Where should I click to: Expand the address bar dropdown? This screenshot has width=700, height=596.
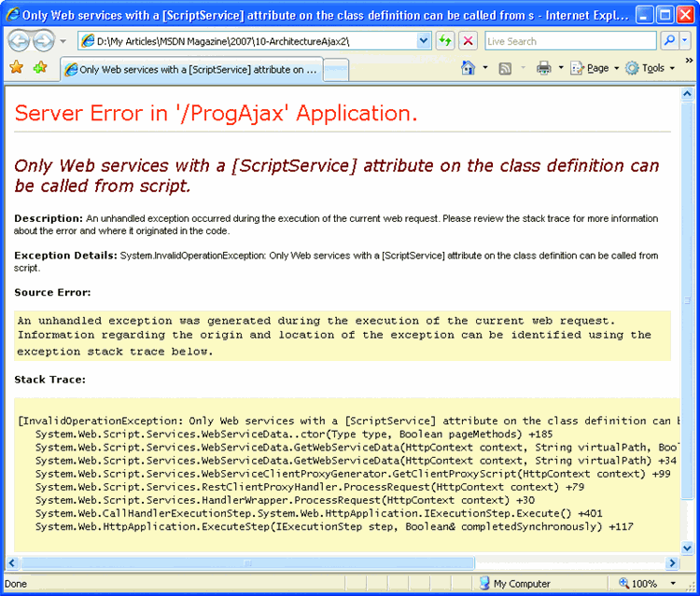pos(424,41)
